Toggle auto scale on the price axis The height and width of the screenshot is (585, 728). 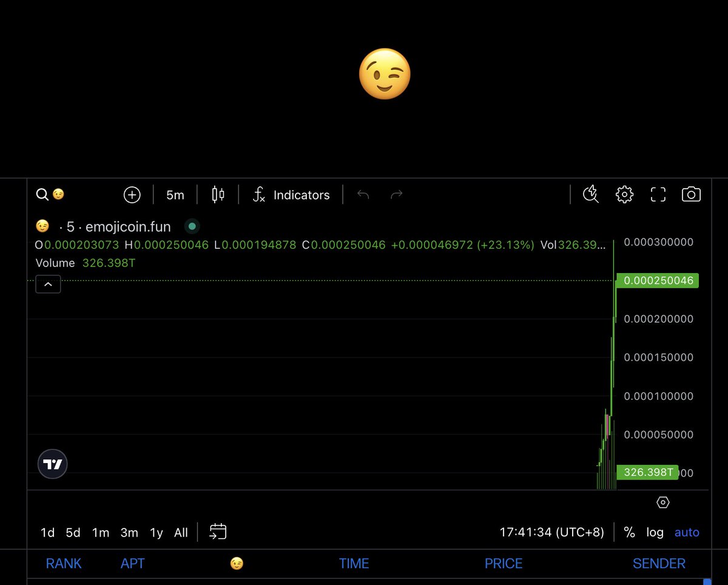point(686,532)
